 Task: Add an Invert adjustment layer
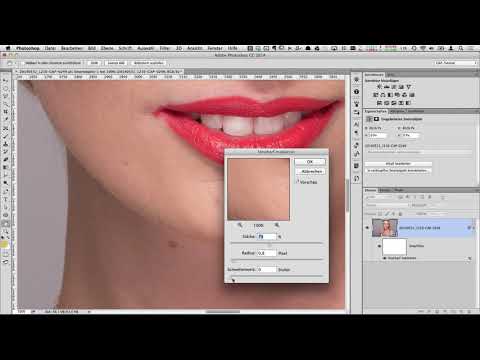pos(380,103)
